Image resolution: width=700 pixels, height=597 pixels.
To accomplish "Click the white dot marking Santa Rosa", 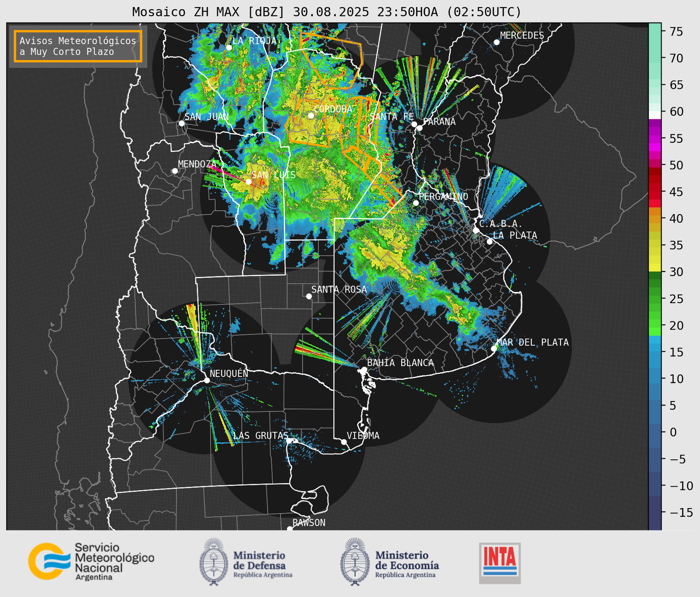I will tap(309, 296).
